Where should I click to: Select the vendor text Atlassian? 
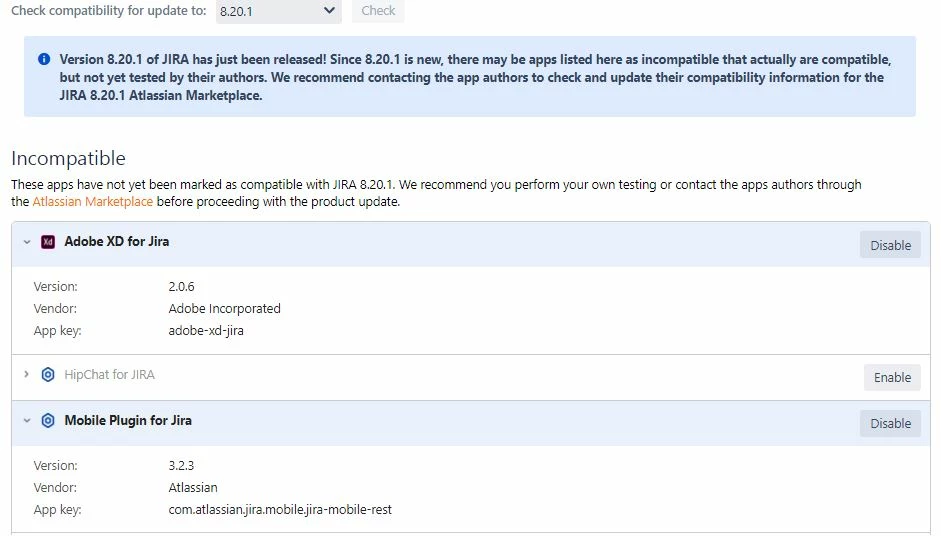click(193, 487)
